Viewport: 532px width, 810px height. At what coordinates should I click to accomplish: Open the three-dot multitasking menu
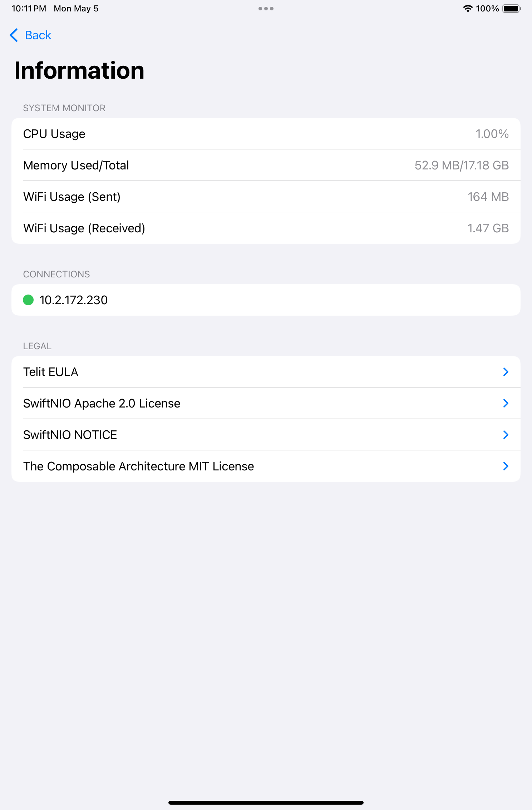[x=266, y=9]
